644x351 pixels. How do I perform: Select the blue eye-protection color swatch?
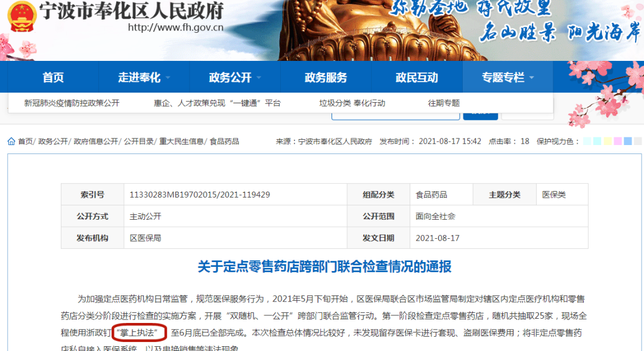(x=628, y=140)
